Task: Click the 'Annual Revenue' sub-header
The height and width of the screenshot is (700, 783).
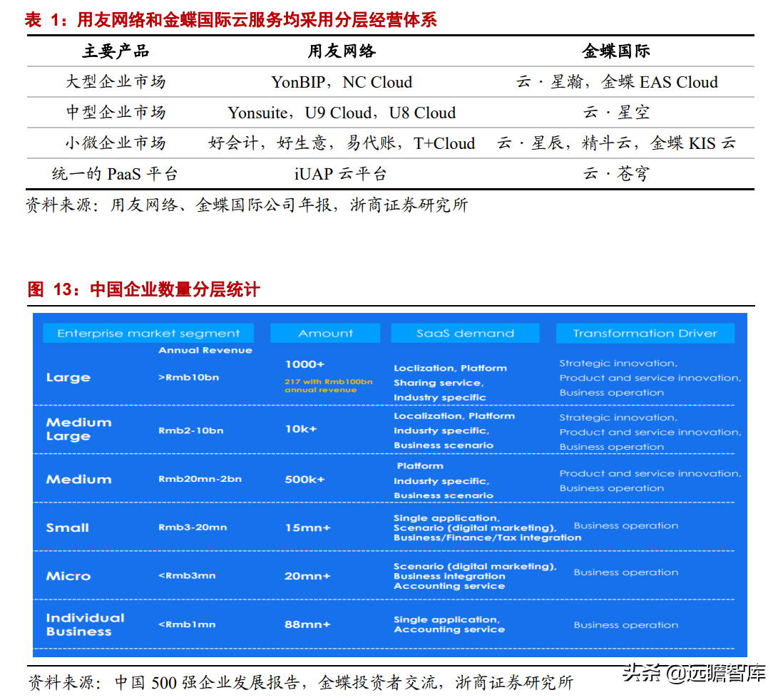Action: 205,350
